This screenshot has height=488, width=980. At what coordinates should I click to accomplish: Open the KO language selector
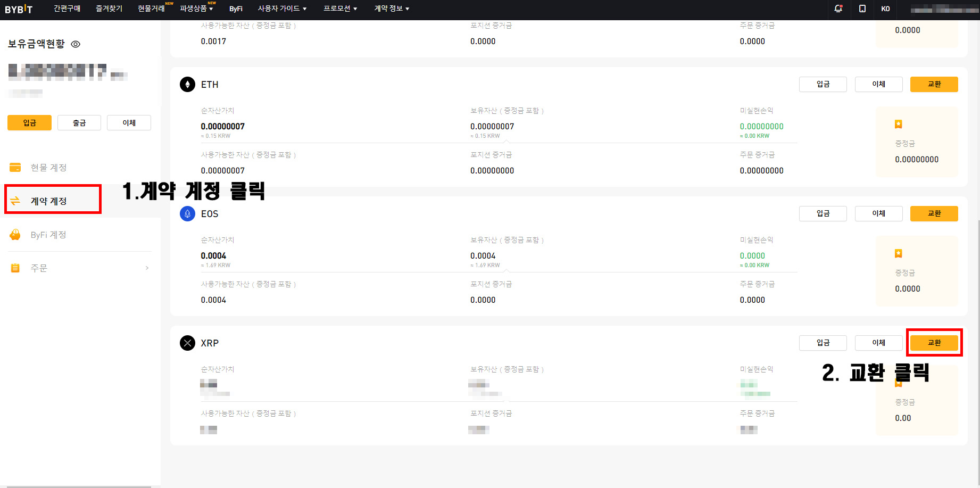[885, 9]
